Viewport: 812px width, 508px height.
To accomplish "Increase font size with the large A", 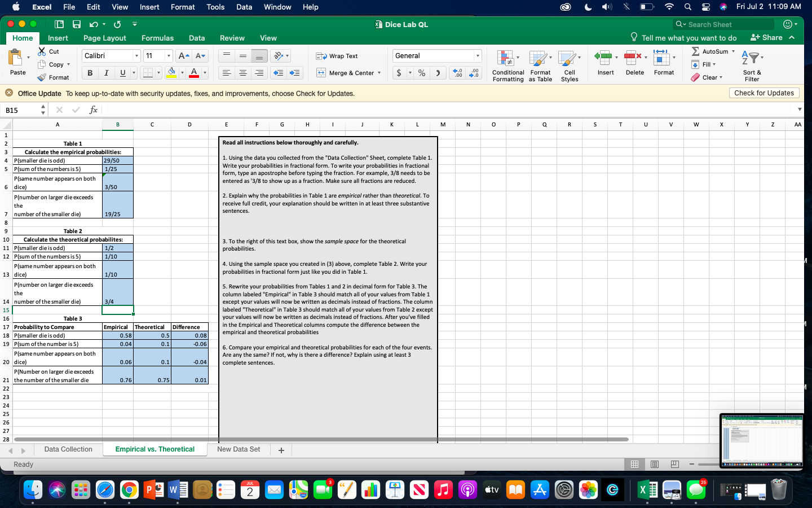I will (x=183, y=56).
